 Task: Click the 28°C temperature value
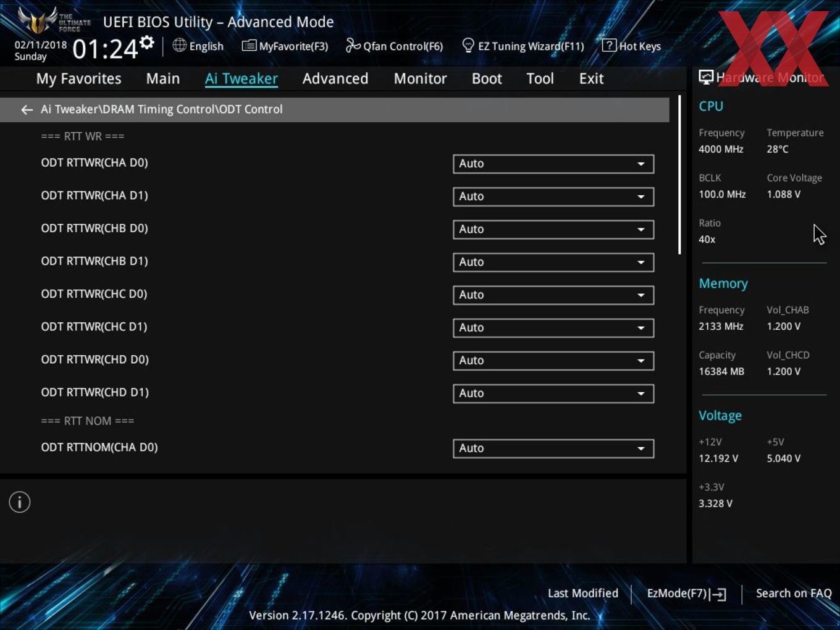pyautogui.click(x=778, y=149)
